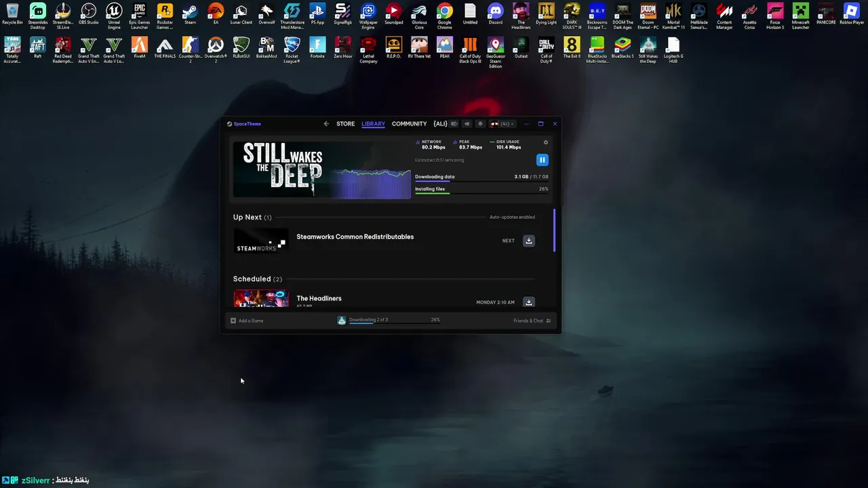Select the PEAK desktop shortcut
Image resolution: width=868 pixels, height=488 pixels.
pyautogui.click(x=444, y=49)
